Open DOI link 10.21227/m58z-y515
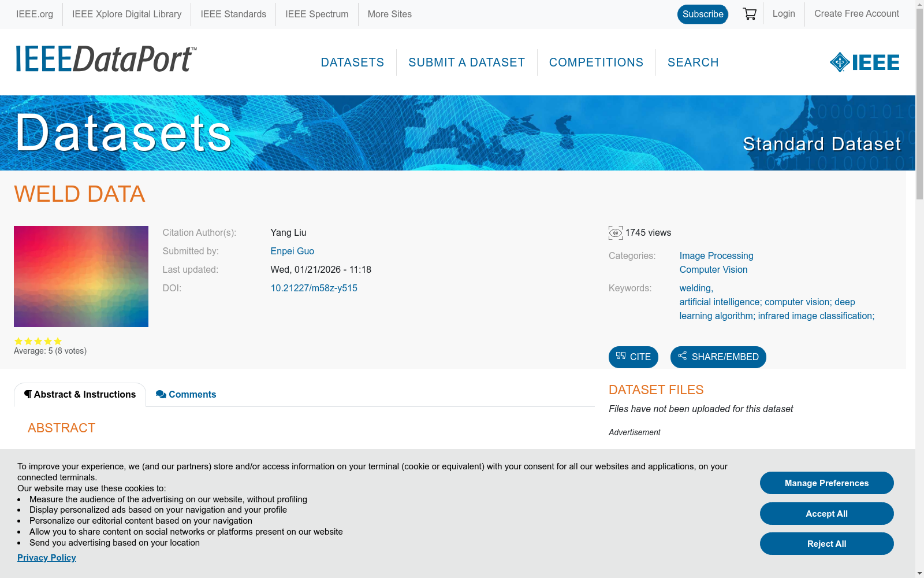This screenshot has width=924, height=578. pos(314,288)
